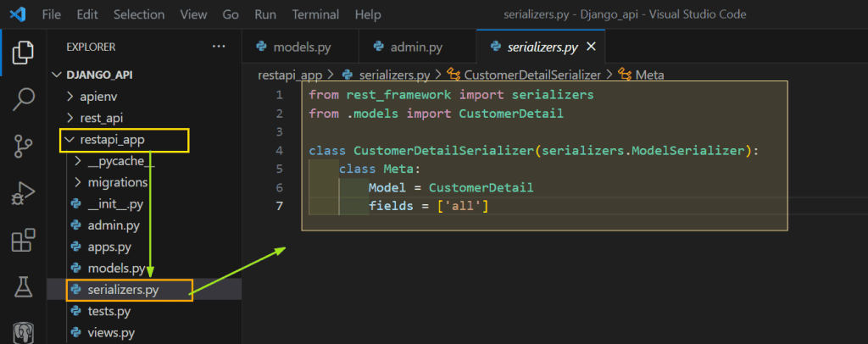Click the serializers.py breadcrumb
This screenshot has width=868, height=344.
(x=395, y=75)
